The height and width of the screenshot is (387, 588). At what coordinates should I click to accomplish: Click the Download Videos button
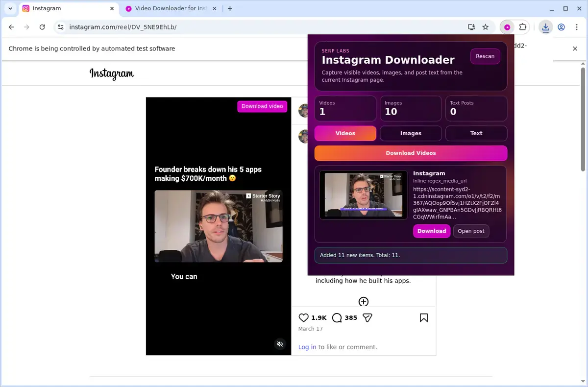[x=411, y=153]
